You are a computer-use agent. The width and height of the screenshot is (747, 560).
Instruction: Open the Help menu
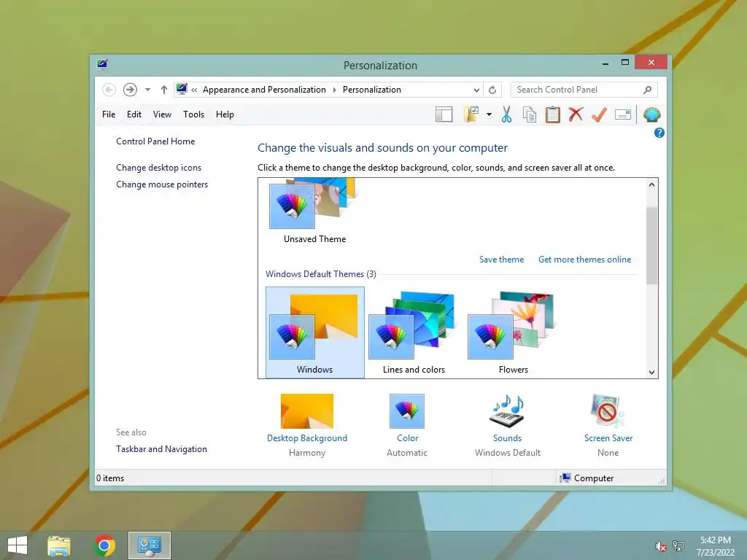coord(225,114)
